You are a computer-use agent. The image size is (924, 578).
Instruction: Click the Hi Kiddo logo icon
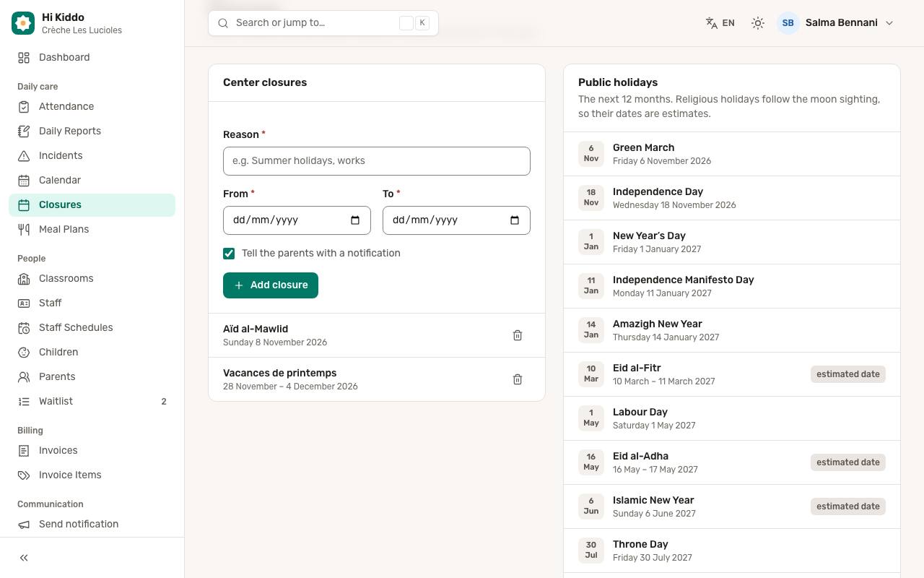23,23
